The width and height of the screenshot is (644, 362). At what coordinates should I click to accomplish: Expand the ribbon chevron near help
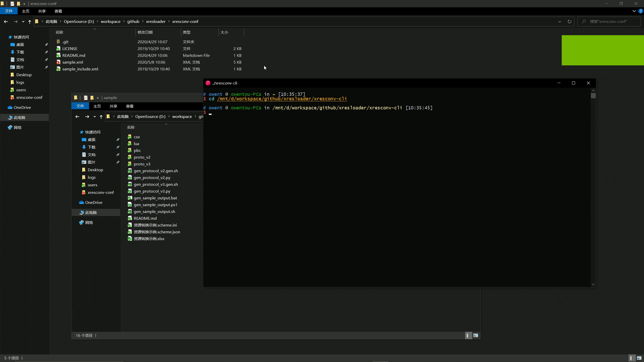tap(634, 11)
